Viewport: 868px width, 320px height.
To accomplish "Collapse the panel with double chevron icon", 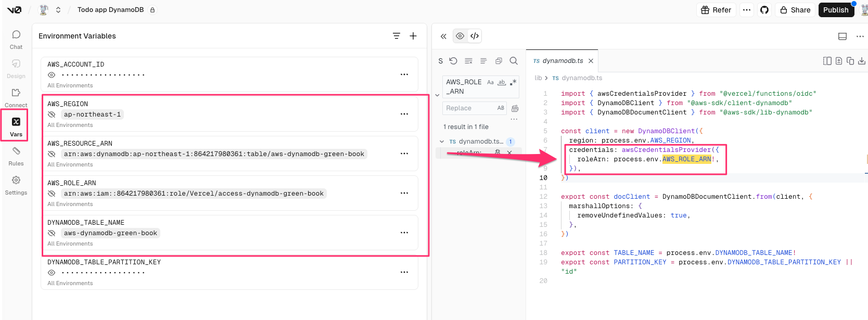I will click(x=443, y=36).
